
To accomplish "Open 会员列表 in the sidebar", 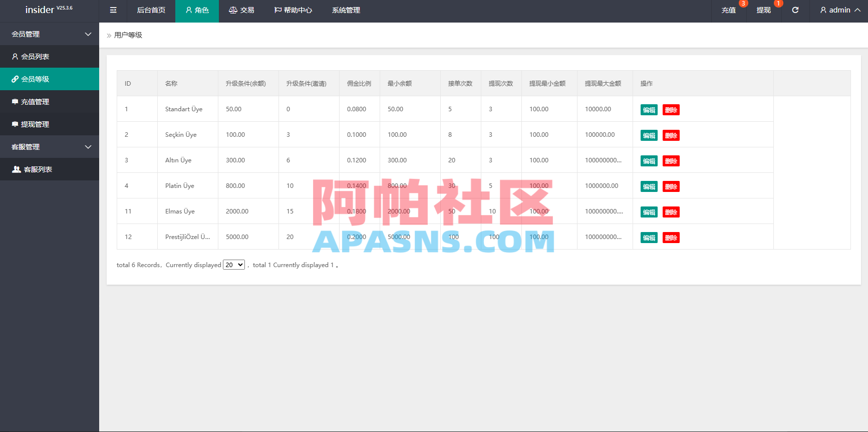I will (x=50, y=57).
